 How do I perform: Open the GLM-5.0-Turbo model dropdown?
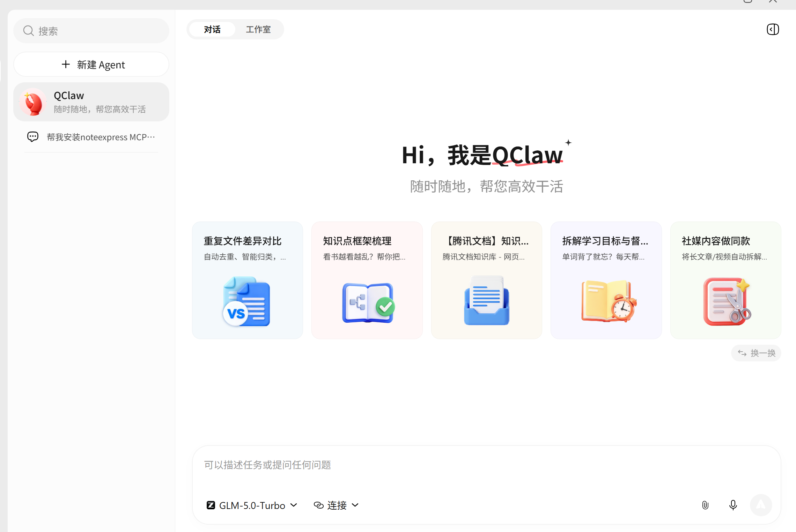pos(252,505)
